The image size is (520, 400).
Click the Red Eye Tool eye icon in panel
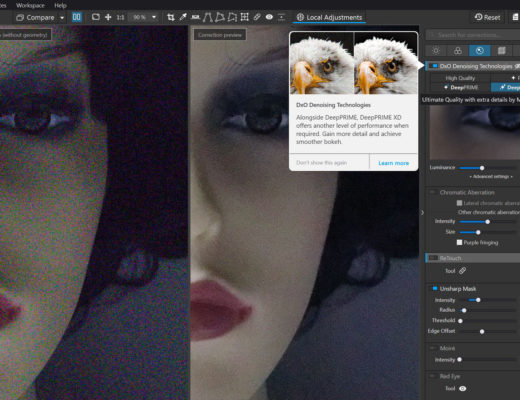point(463,389)
